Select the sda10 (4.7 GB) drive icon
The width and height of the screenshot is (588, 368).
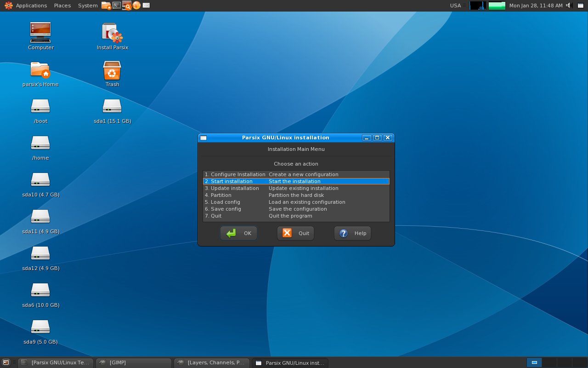tap(40, 180)
